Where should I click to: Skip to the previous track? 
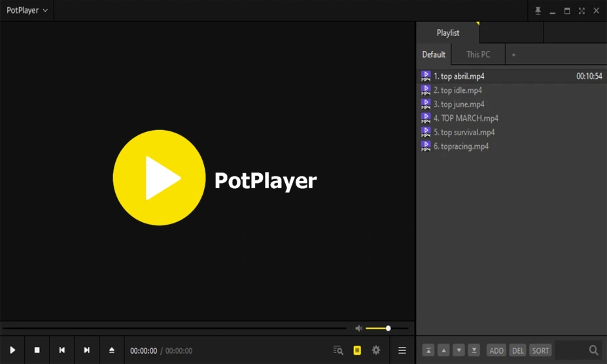tap(62, 350)
